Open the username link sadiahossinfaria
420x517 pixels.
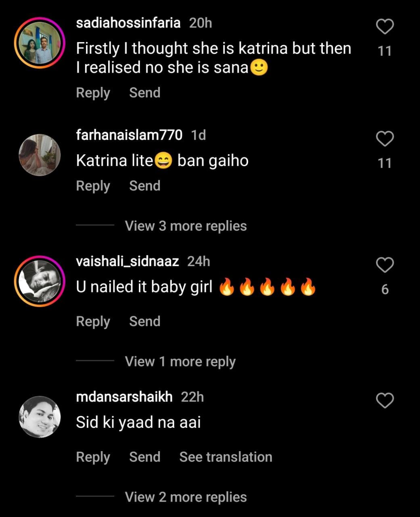(x=128, y=23)
